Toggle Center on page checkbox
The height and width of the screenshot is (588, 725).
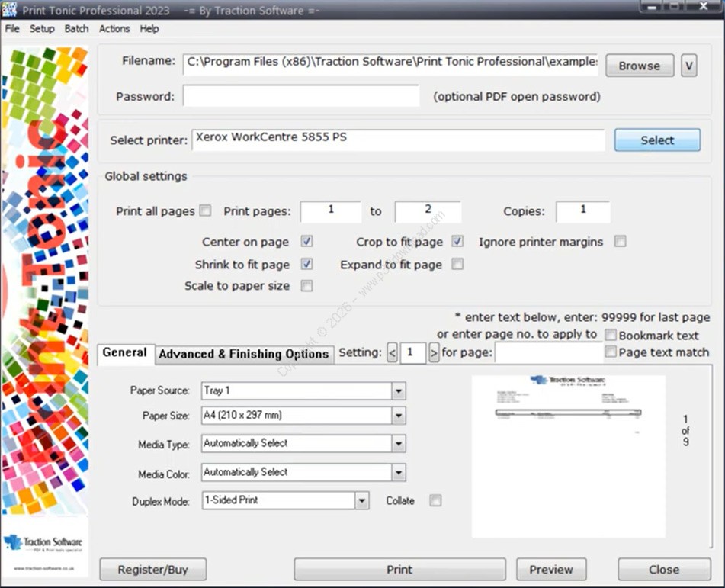pos(306,241)
